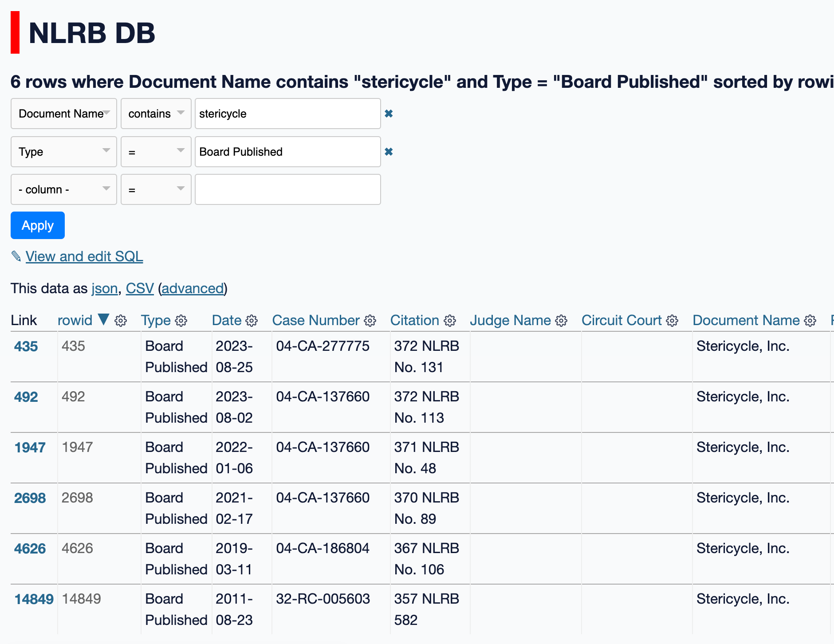Select citation 372 NLRB No. 113 cell

pos(430,407)
